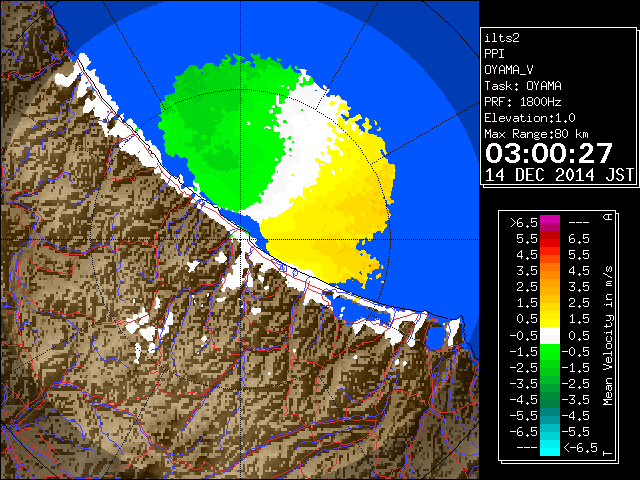Click the 'A' letter atop legend
The height and width of the screenshot is (480, 640).
pyautogui.click(x=608, y=217)
